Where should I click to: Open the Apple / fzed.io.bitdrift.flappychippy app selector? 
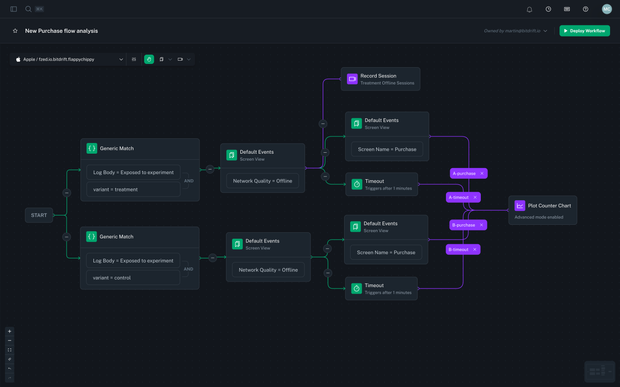pyautogui.click(x=69, y=59)
